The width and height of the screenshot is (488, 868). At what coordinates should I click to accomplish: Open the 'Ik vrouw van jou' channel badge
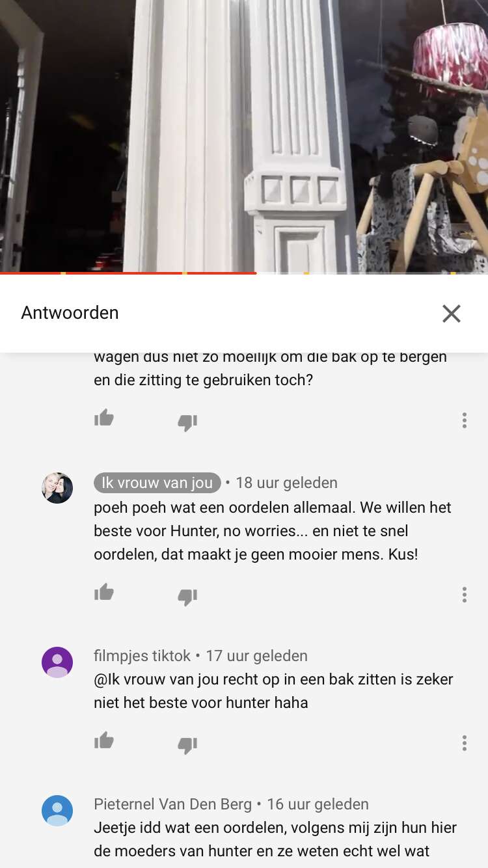pos(157,483)
